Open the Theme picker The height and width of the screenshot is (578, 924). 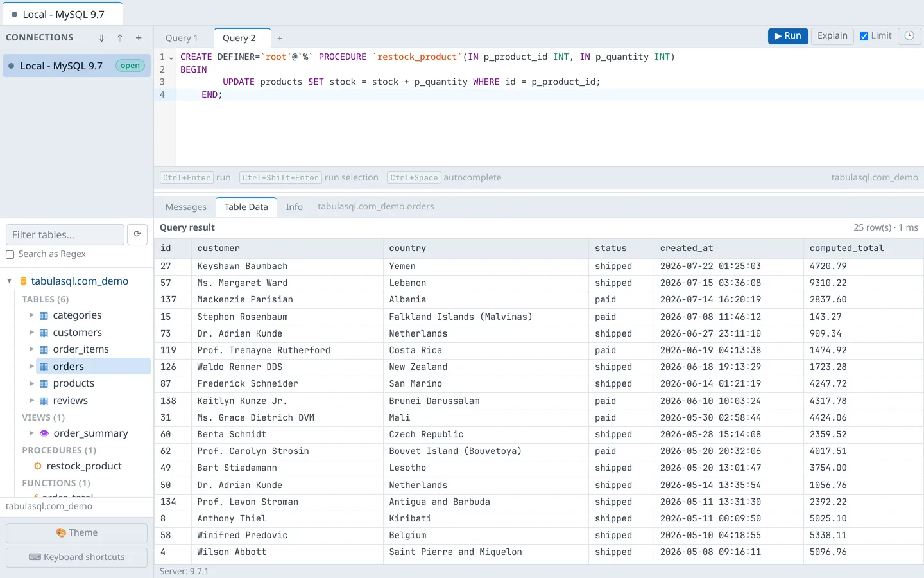[x=76, y=533]
